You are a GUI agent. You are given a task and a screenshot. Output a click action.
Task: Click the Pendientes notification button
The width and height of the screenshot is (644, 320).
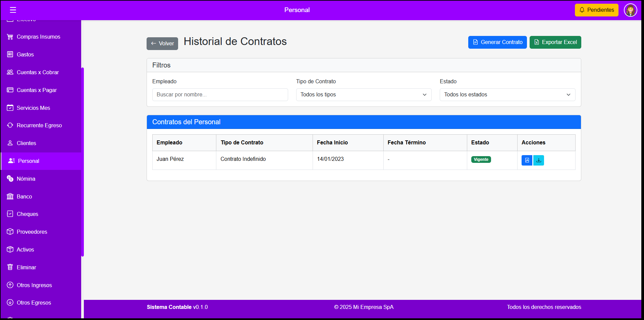596,10
